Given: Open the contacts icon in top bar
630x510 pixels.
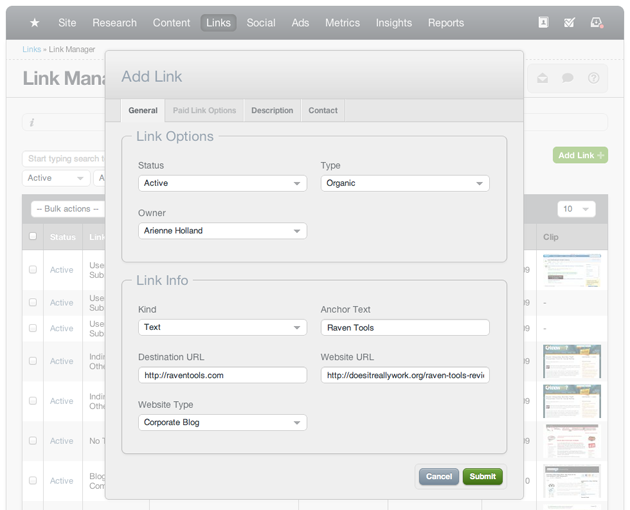Looking at the screenshot, I should 543,23.
